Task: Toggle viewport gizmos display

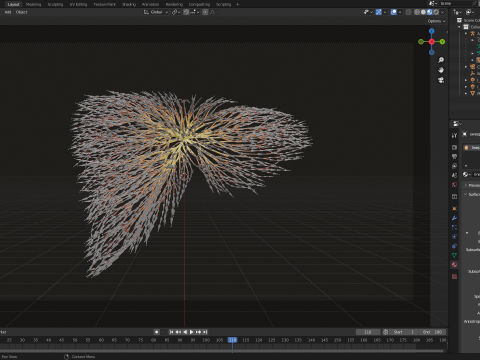Action: coord(379,12)
